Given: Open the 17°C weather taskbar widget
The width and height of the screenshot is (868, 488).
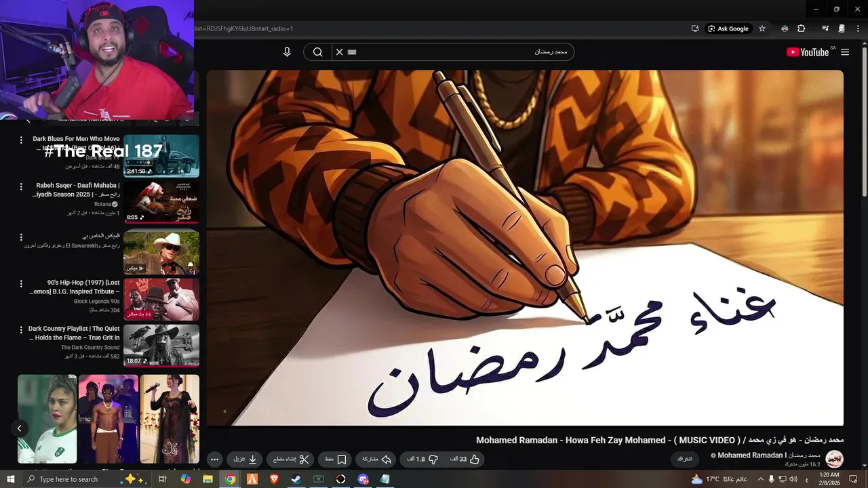Looking at the screenshot, I should [719, 479].
